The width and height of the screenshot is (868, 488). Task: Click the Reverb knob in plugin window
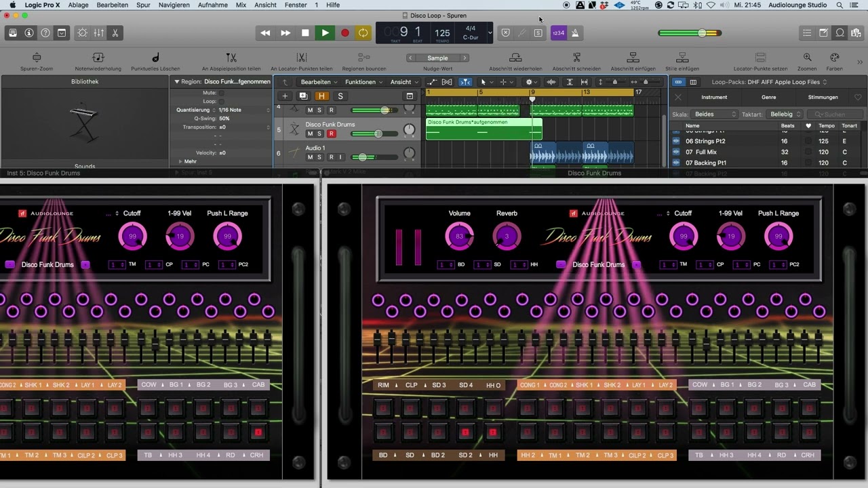point(507,237)
